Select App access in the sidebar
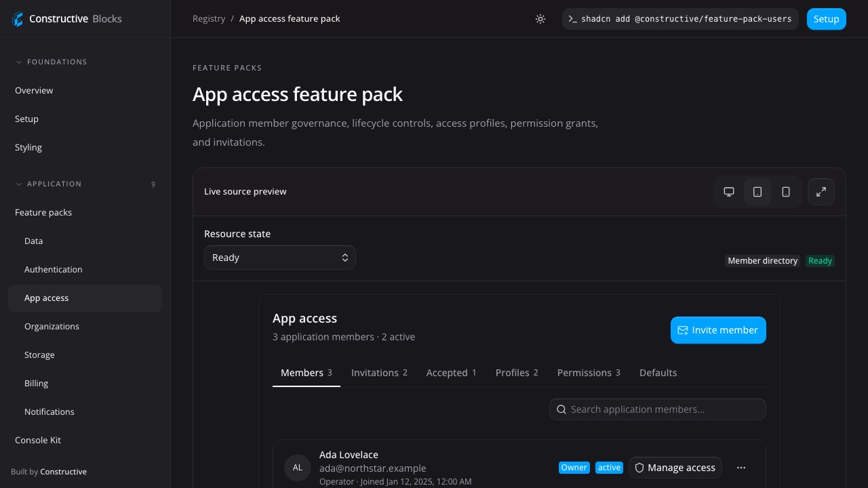The height and width of the screenshot is (488, 868). coord(85,298)
